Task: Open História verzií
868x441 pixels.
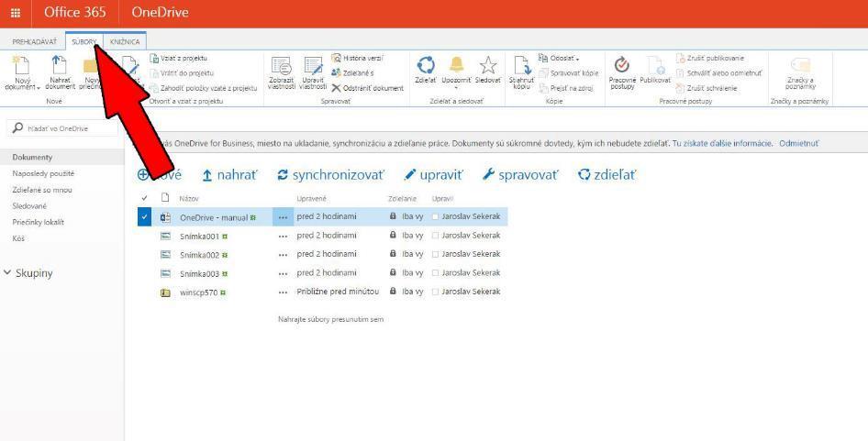Action: coord(357,58)
